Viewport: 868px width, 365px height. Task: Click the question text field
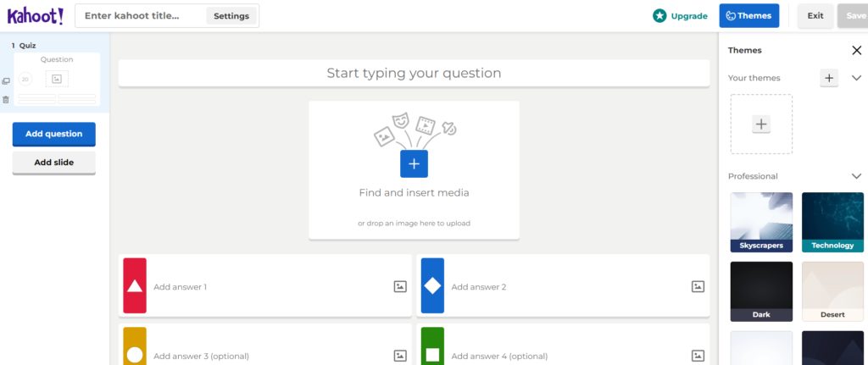click(414, 73)
